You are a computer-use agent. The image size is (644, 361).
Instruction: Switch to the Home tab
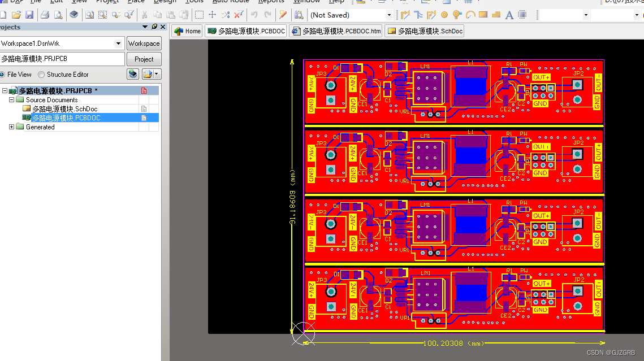pos(188,31)
